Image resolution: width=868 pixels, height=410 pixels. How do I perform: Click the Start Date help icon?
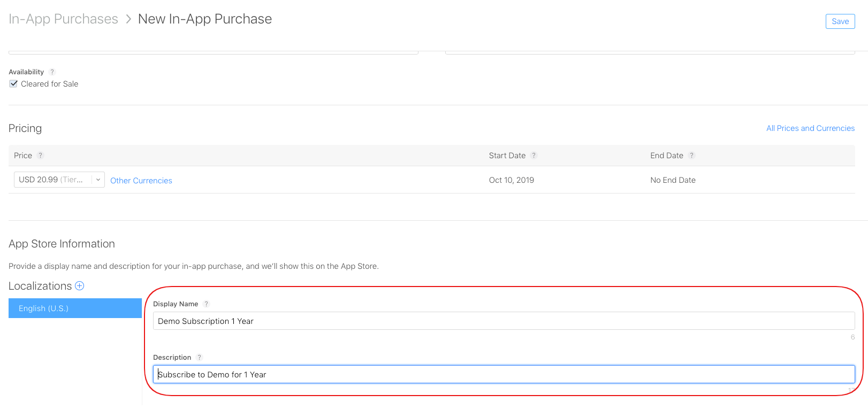[x=534, y=156]
